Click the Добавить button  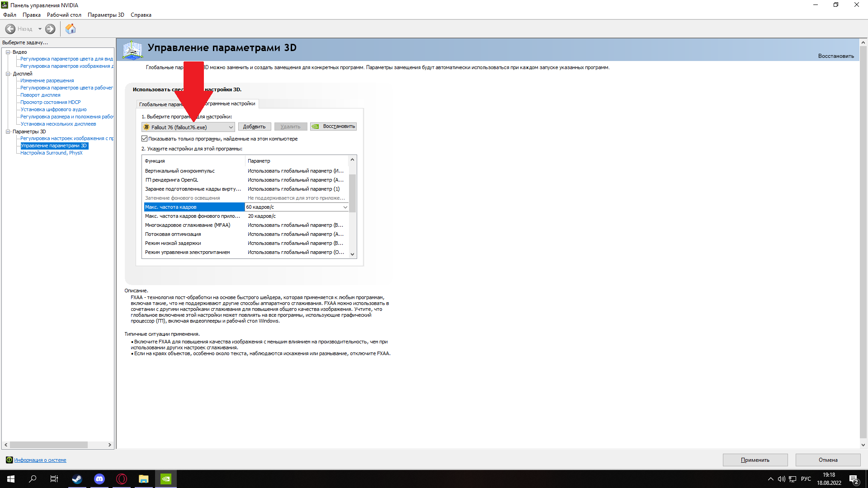click(254, 127)
